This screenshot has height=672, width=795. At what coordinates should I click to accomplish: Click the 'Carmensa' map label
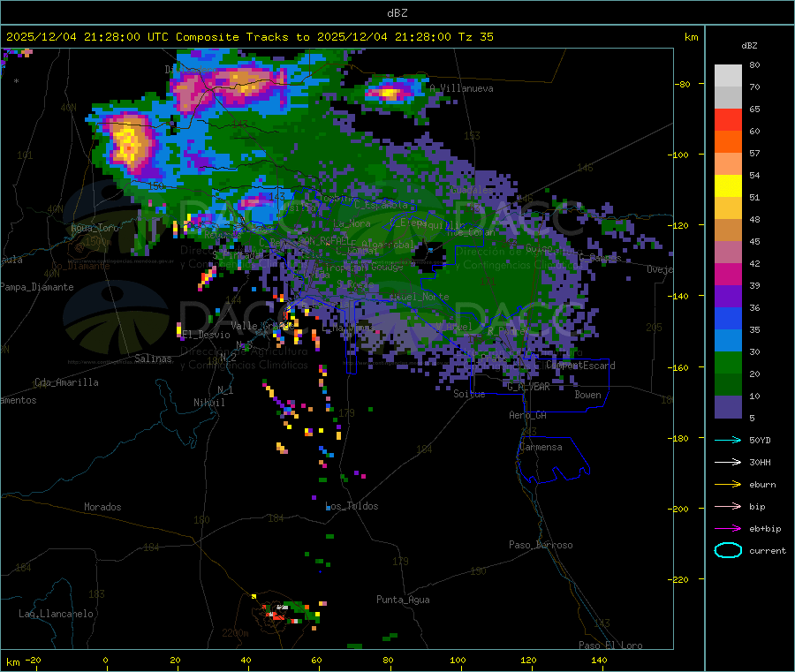click(541, 447)
